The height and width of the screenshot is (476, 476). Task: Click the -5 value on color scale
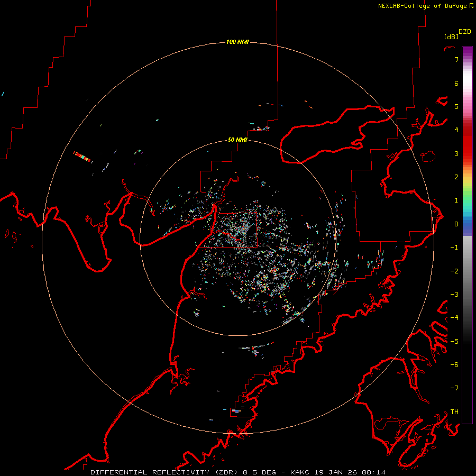pyautogui.click(x=454, y=342)
